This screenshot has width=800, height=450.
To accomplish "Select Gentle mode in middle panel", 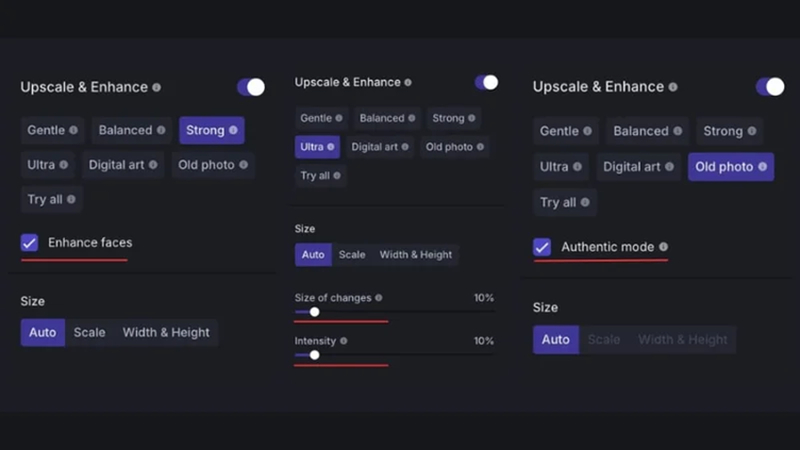I will pos(321,118).
